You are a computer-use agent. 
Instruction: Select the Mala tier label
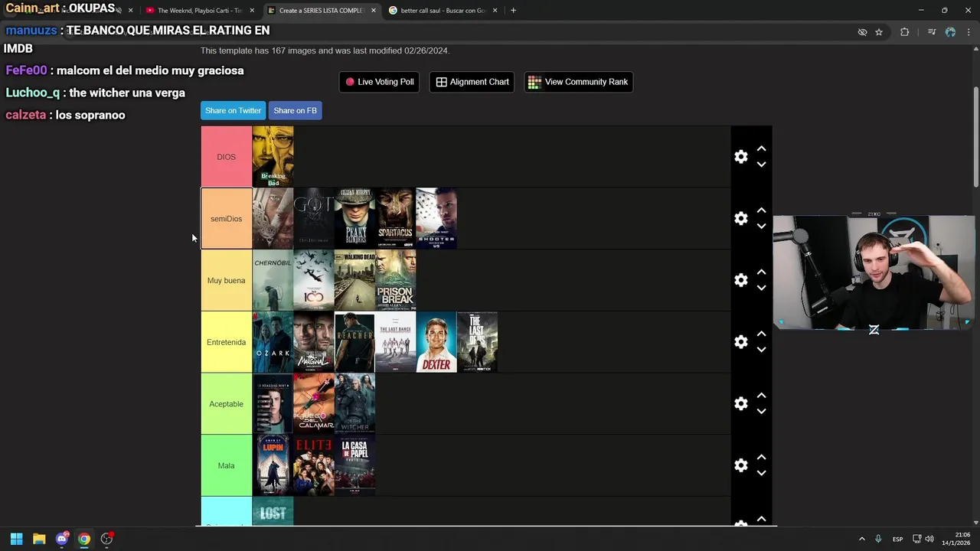(226, 465)
